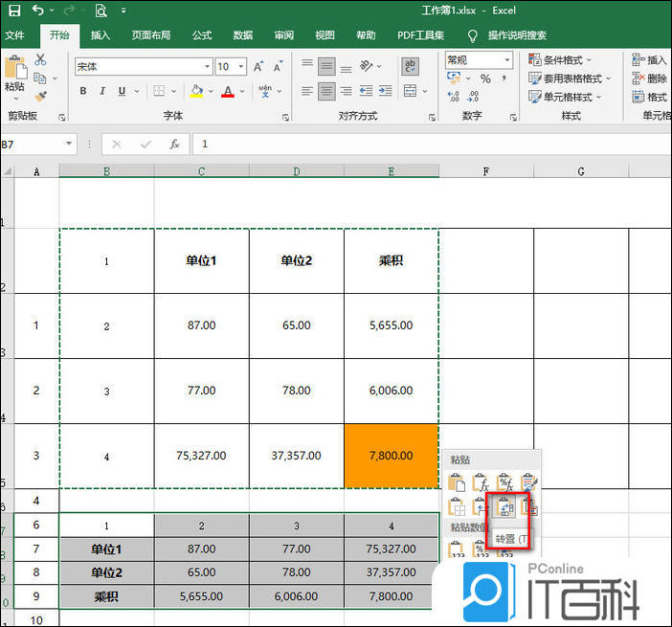Click the comma style icon

pos(504,78)
